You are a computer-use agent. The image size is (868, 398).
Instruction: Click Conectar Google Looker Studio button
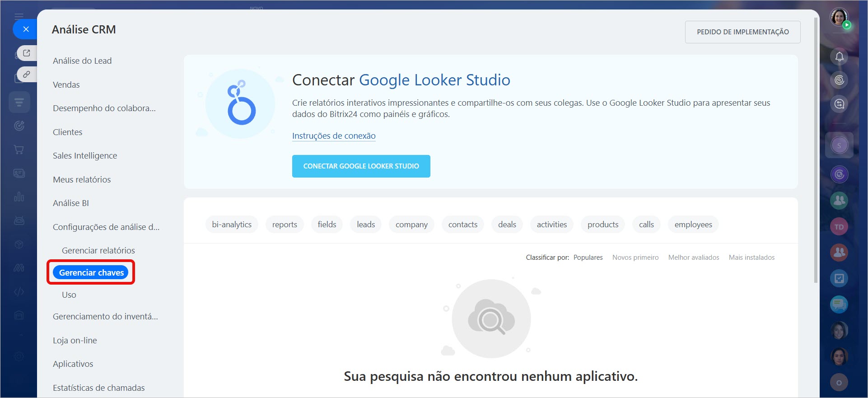pyautogui.click(x=361, y=166)
